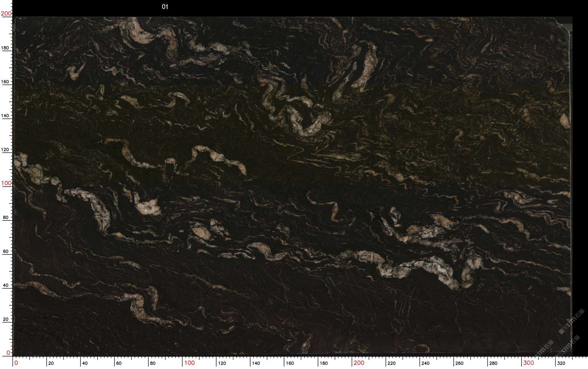Click the red 100 on the vertical ruler

[x=6, y=183]
